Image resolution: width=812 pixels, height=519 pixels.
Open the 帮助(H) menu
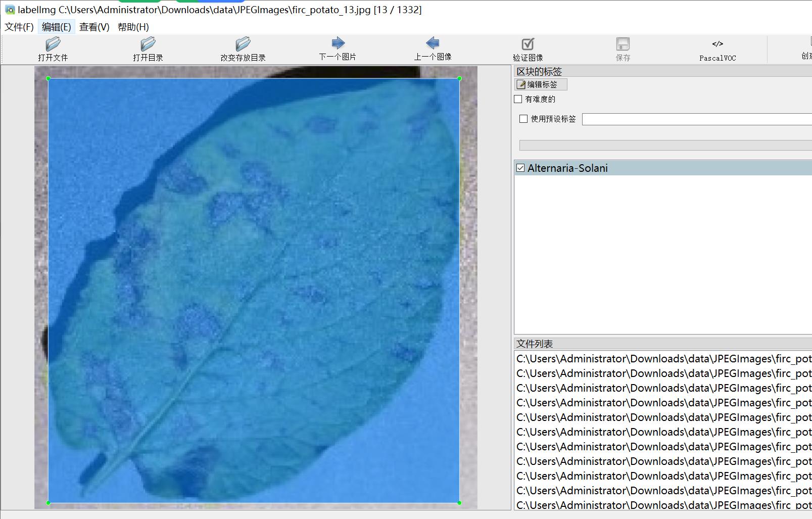tap(133, 27)
